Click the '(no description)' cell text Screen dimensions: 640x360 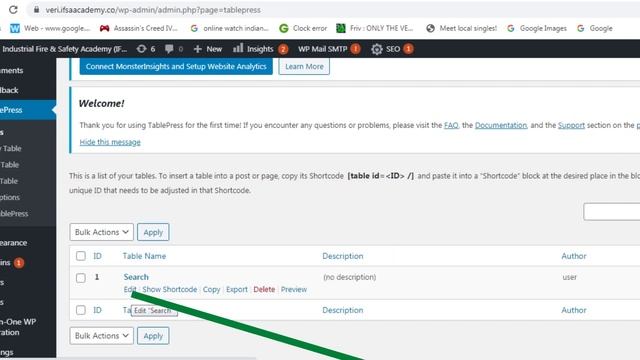[x=350, y=277]
